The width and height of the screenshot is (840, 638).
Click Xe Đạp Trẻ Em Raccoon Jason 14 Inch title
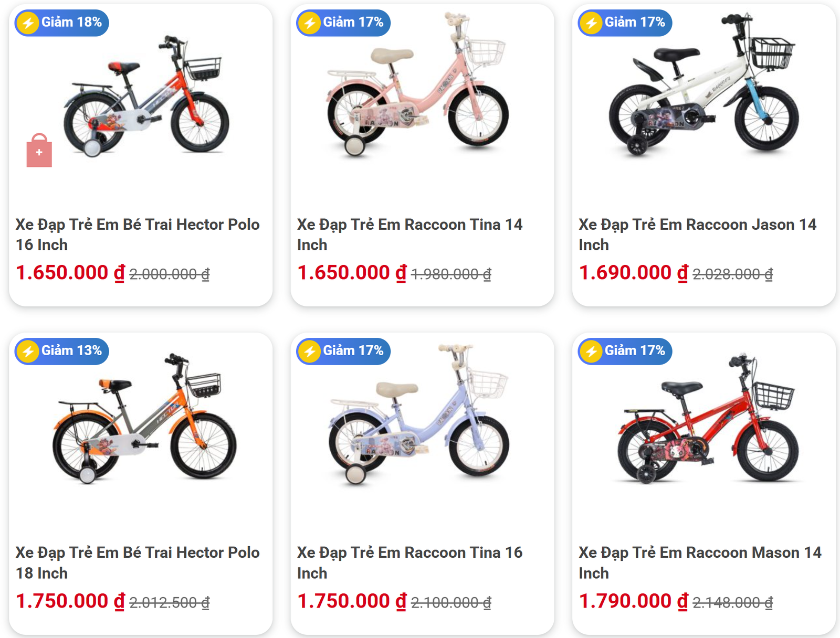click(x=697, y=235)
